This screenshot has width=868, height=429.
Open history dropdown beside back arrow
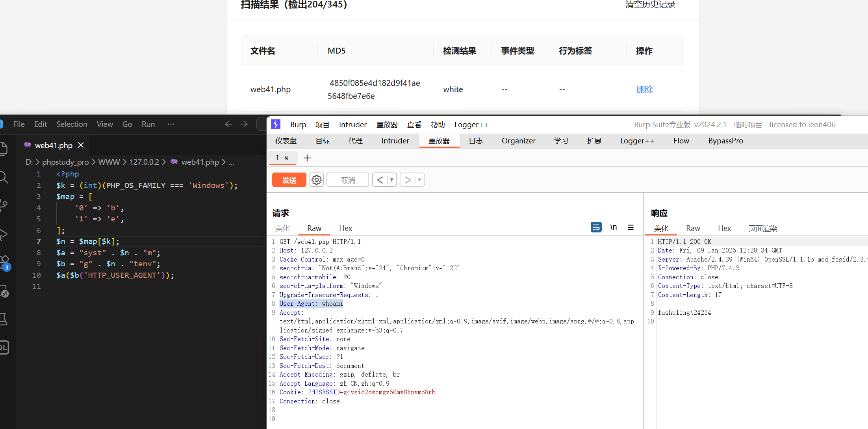391,180
